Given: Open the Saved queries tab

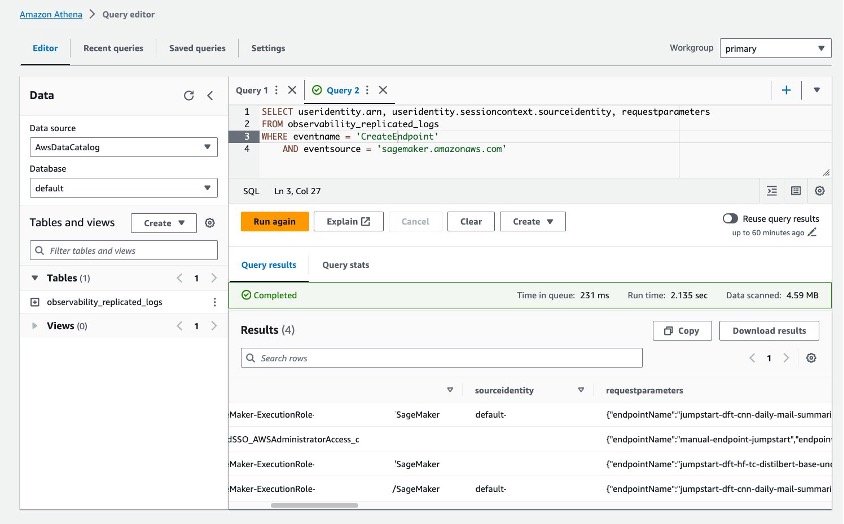Looking at the screenshot, I should 197,48.
